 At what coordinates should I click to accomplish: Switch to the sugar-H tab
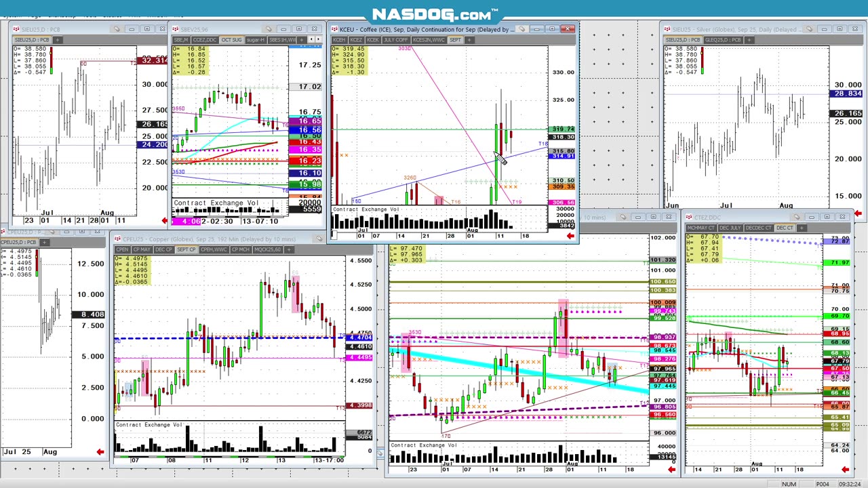pyautogui.click(x=255, y=39)
